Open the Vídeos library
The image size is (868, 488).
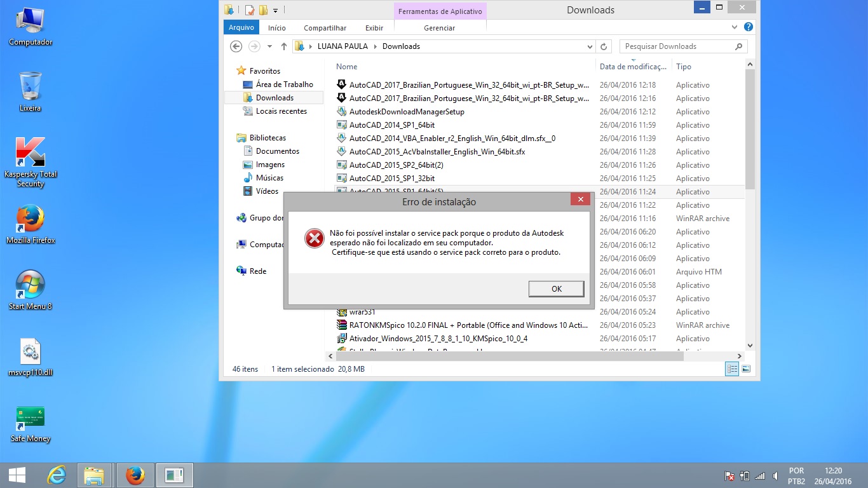261,191
